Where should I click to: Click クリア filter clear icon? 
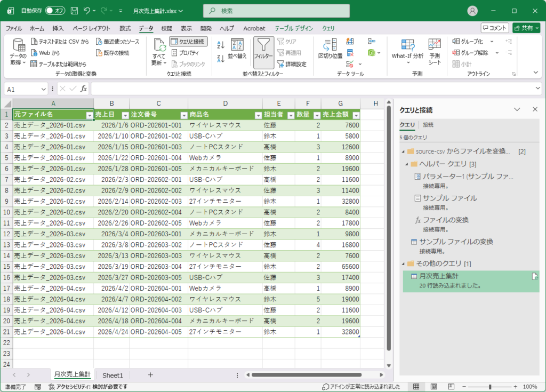click(x=286, y=42)
